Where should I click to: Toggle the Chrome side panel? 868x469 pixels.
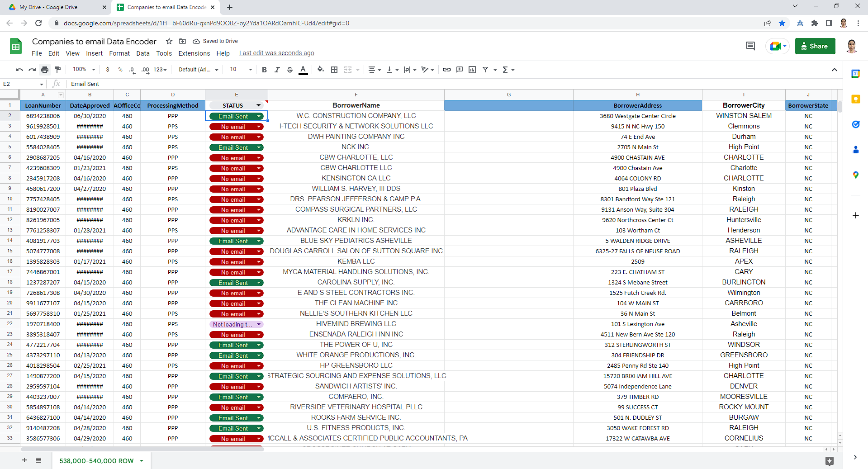point(829,23)
